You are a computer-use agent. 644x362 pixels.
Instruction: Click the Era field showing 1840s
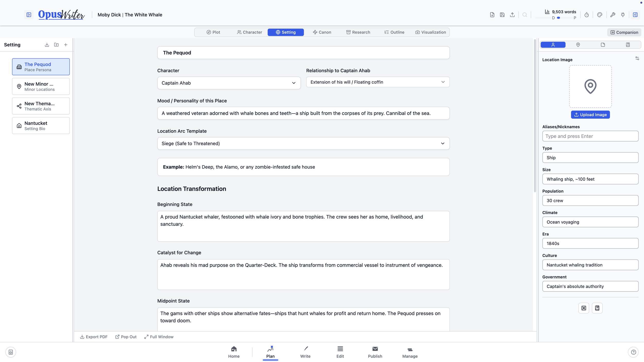tap(590, 243)
